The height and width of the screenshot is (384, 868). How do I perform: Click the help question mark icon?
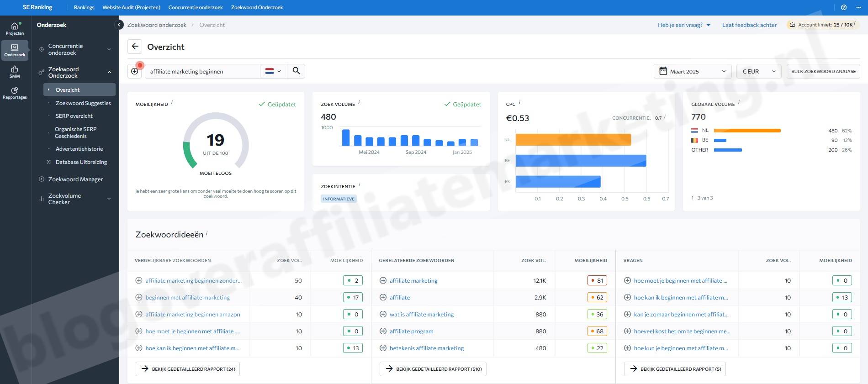click(x=844, y=7)
